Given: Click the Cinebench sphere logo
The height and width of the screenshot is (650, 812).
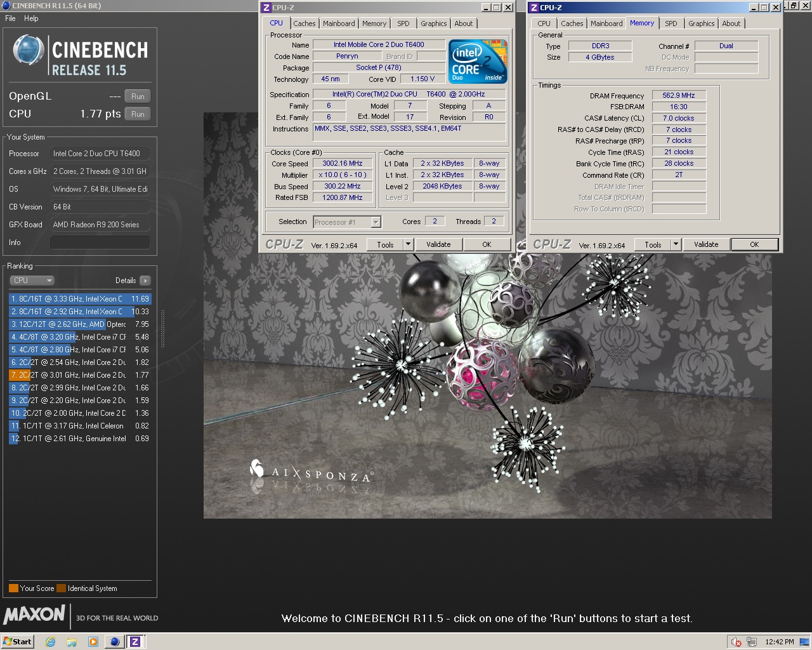Looking at the screenshot, I should click(x=29, y=51).
